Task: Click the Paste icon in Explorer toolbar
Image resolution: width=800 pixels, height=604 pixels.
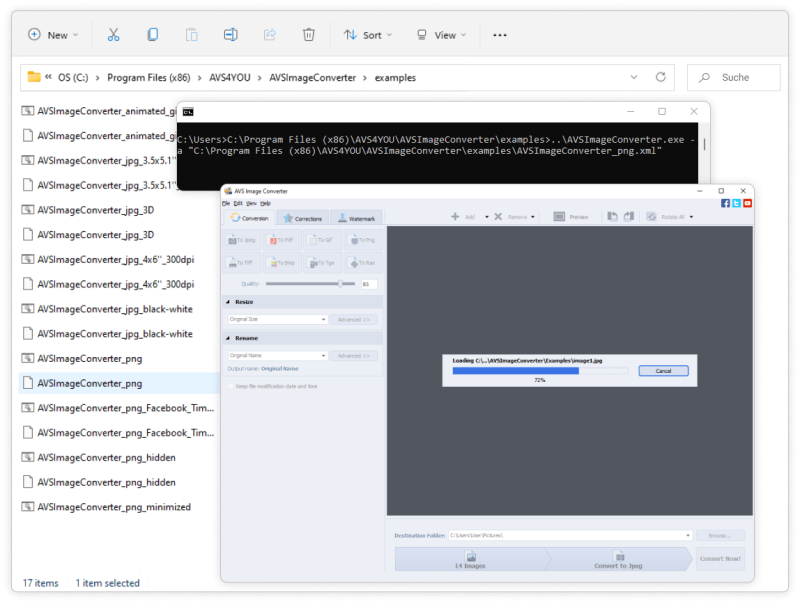Action: [x=191, y=35]
